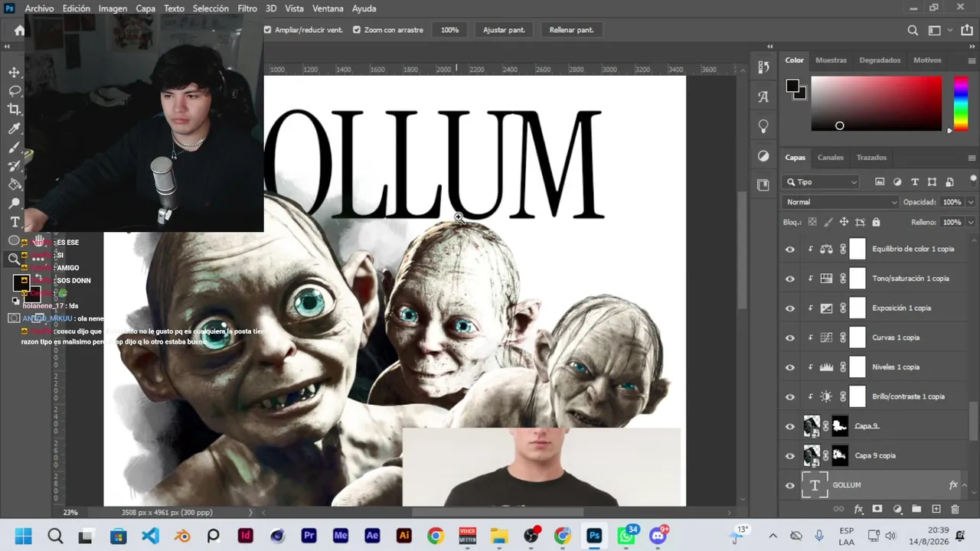Select the Horizontal Type tool
The image size is (980, 551).
point(15,222)
